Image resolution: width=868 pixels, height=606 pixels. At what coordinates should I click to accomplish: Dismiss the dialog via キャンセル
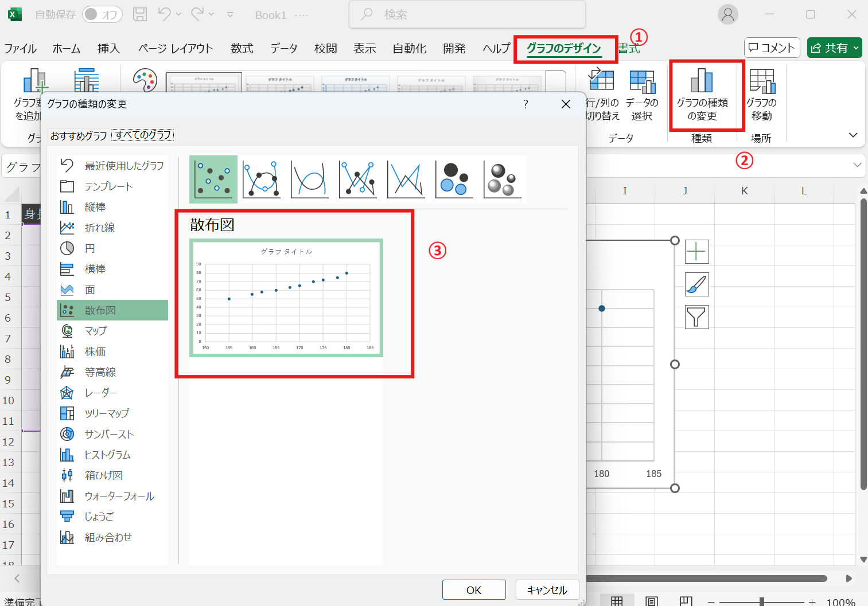point(546,589)
